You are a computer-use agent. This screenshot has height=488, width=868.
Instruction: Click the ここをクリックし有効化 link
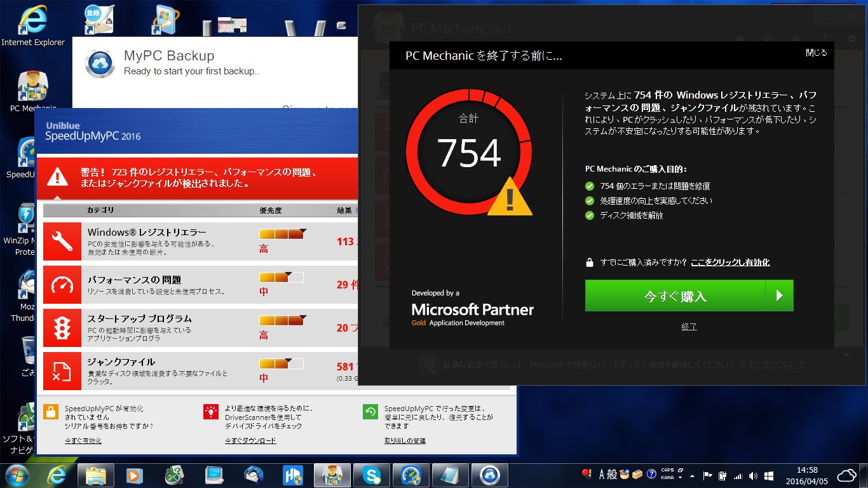coord(730,262)
